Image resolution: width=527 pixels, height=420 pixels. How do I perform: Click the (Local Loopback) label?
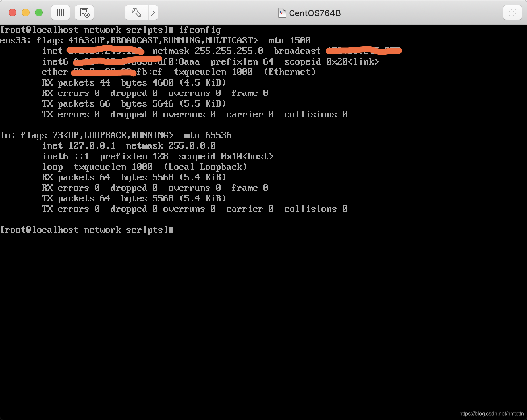pyautogui.click(x=205, y=167)
